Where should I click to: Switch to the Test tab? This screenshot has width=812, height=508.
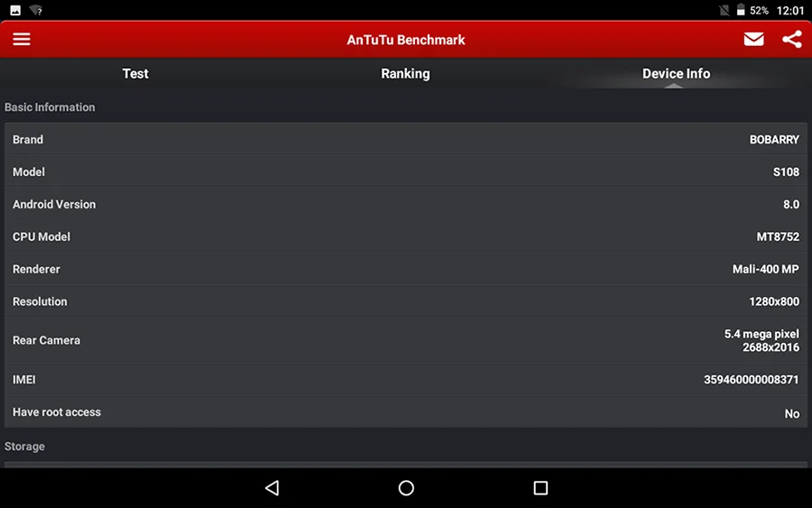135,73
